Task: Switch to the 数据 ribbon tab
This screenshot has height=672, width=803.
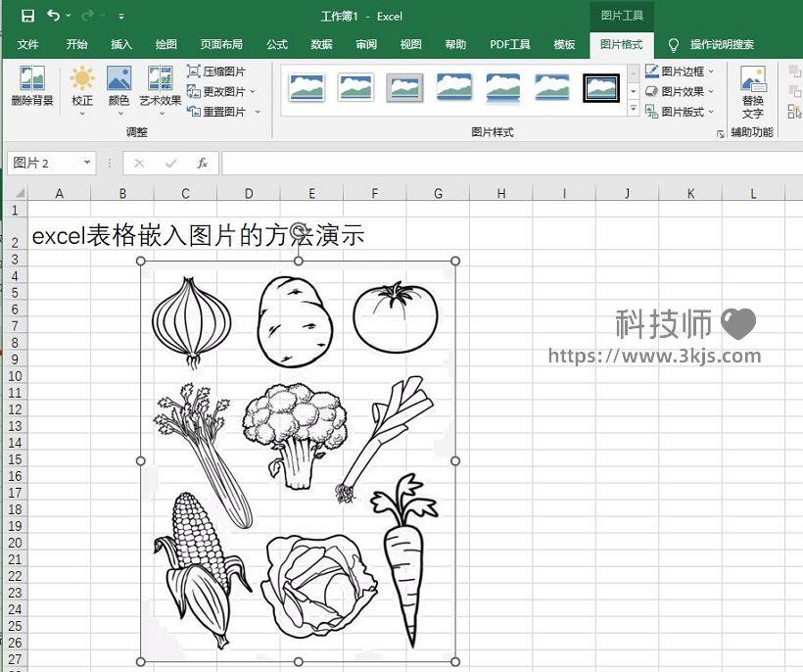Action: click(321, 44)
